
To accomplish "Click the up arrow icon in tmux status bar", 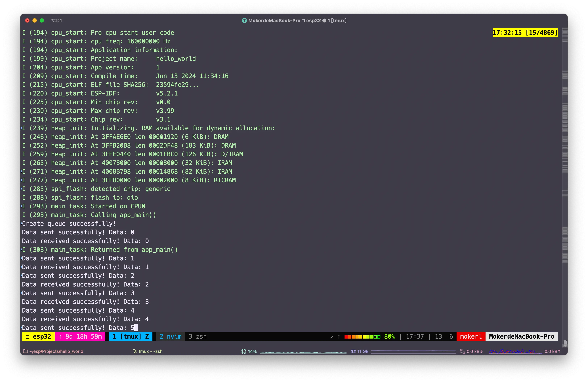I will [x=339, y=337].
